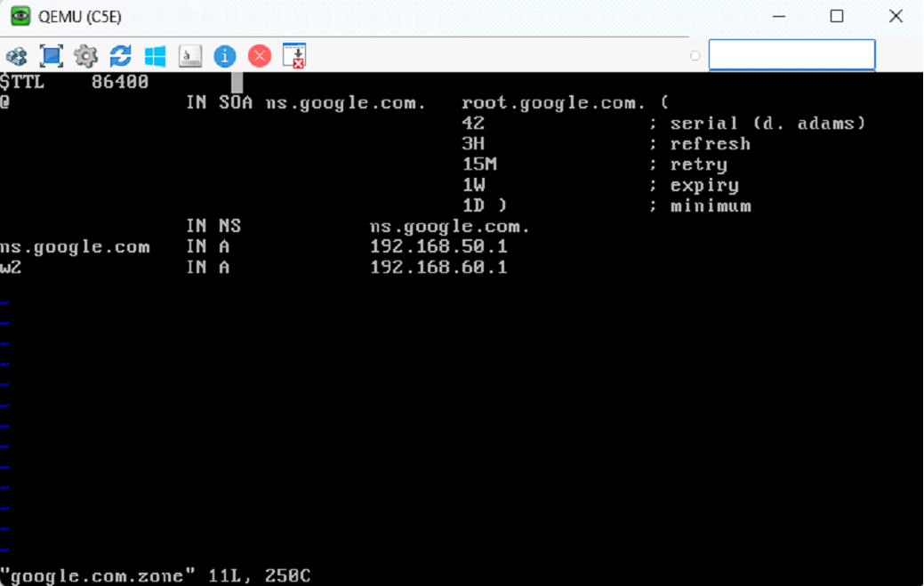
Task: Click the '; retry' comment
Action: point(687,165)
